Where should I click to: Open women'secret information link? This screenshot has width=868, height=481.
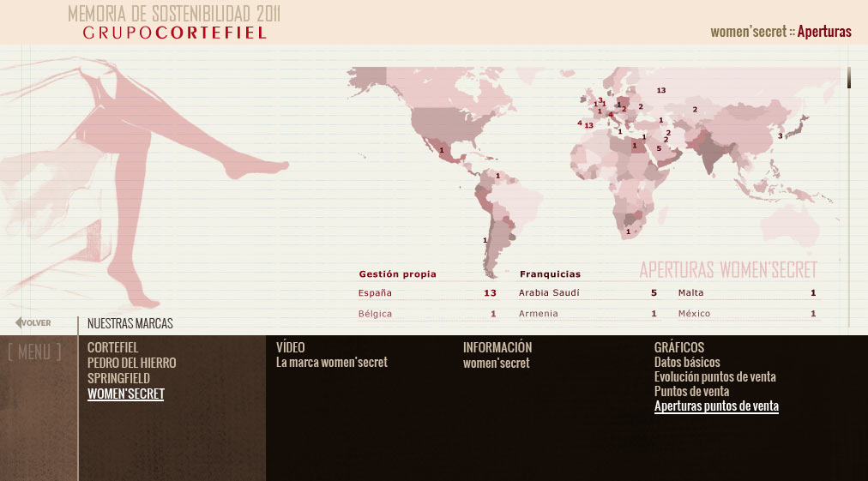tap(496, 363)
